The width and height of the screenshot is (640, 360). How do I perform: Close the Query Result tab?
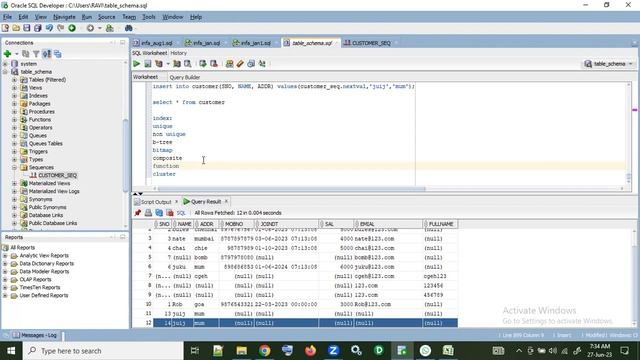tap(226, 201)
